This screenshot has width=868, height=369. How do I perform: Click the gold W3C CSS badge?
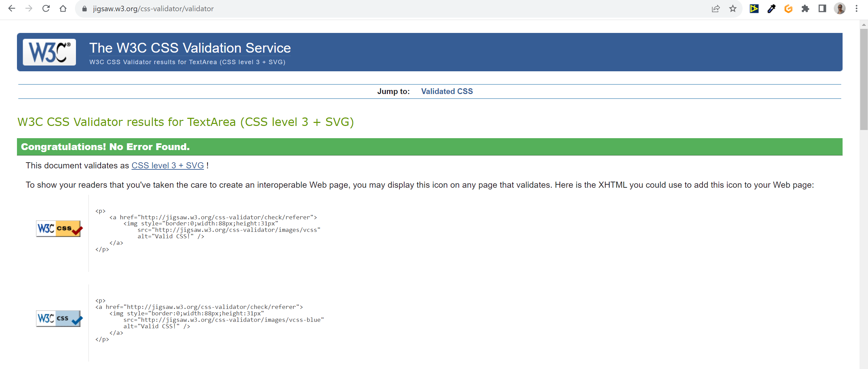(59, 228)
